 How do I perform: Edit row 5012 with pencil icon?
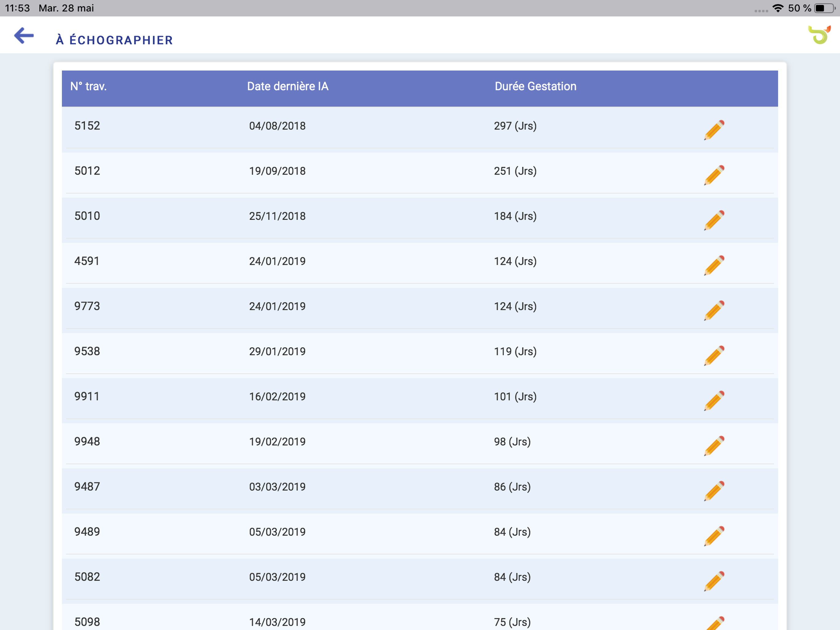714,175
